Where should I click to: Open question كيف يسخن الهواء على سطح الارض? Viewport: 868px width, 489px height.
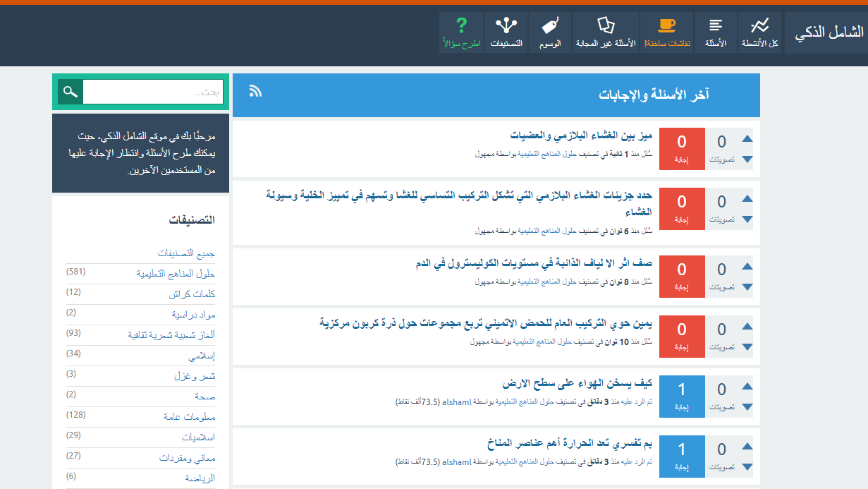click(577, 383)
